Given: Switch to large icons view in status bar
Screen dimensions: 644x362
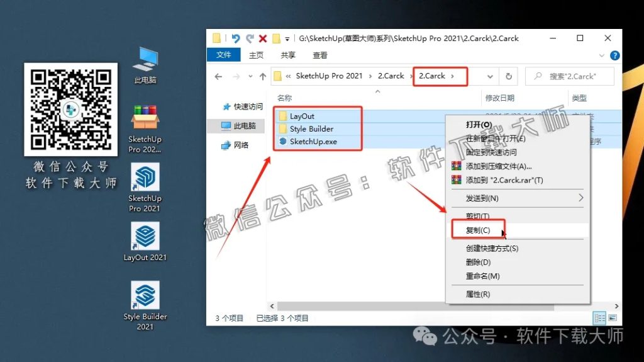Looking at the screenshot, I should (613, 318).
